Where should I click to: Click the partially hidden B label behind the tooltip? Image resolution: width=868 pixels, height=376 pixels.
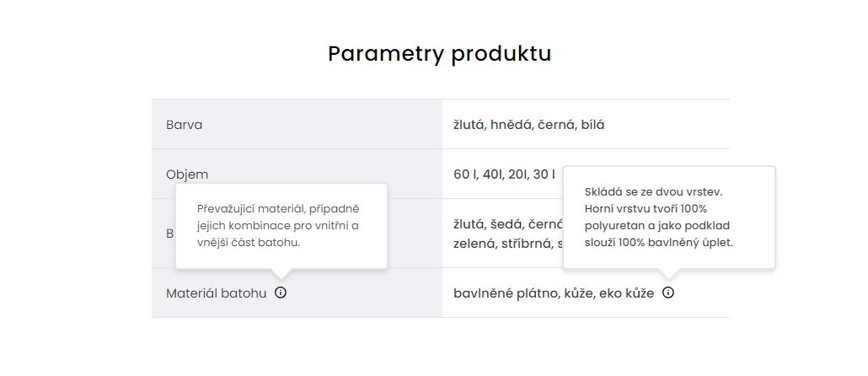coord(170,234)
